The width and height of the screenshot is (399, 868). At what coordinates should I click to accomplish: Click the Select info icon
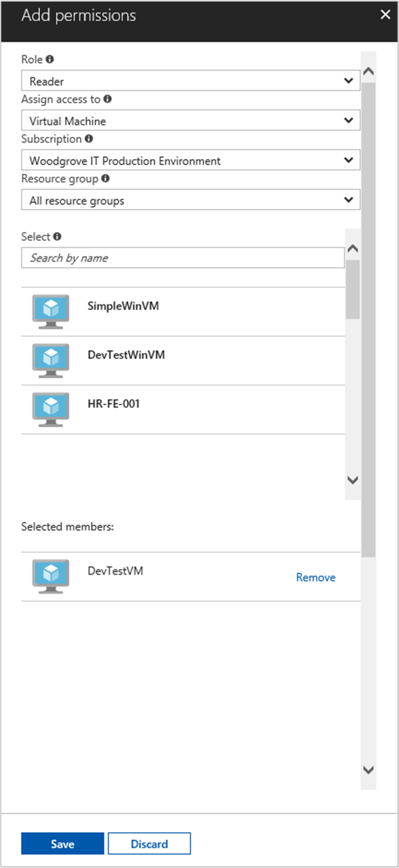[57, 237]
